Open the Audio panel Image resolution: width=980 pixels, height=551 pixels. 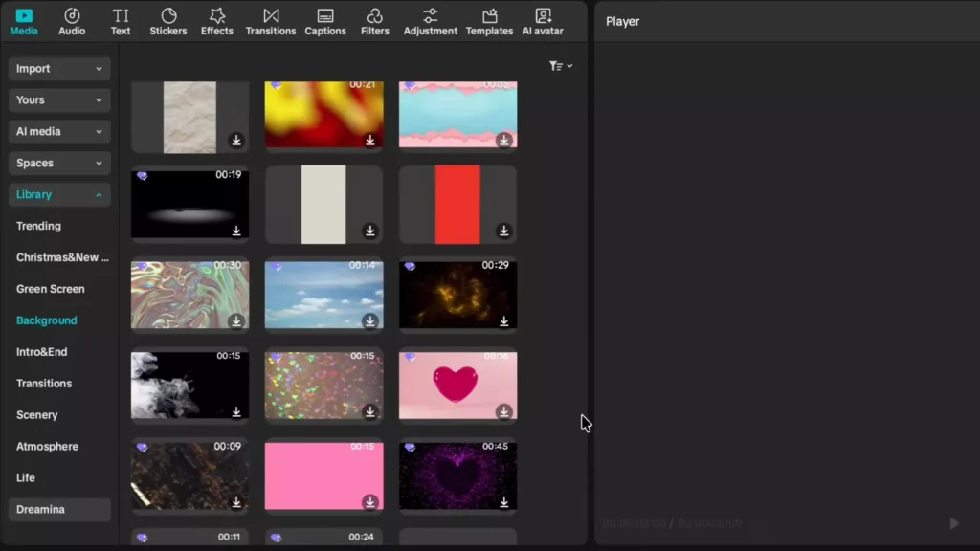72,21
